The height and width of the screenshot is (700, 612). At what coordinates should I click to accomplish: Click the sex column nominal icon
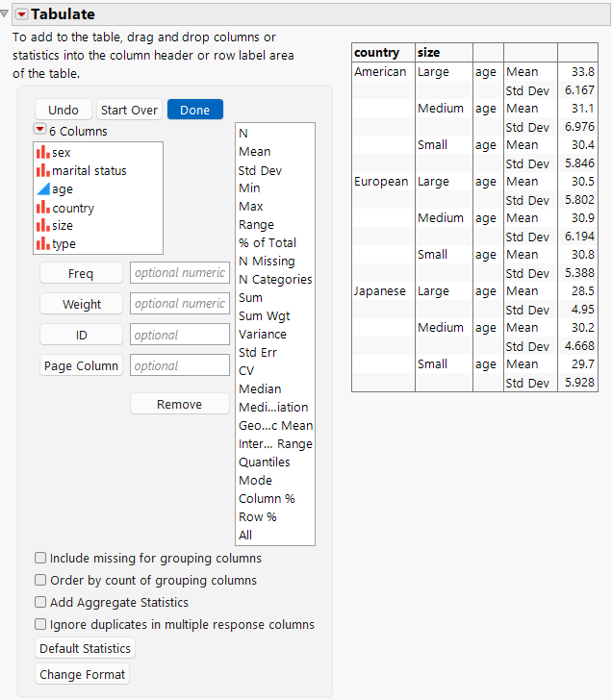[x=43, y=152]
